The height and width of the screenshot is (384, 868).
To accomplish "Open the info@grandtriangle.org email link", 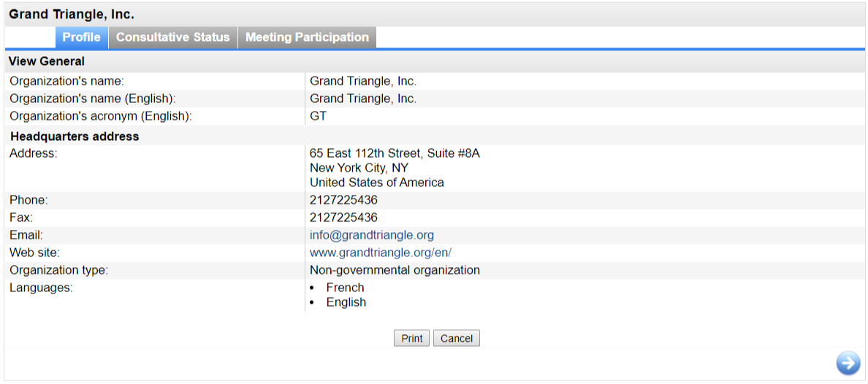I will click(372, 235).
